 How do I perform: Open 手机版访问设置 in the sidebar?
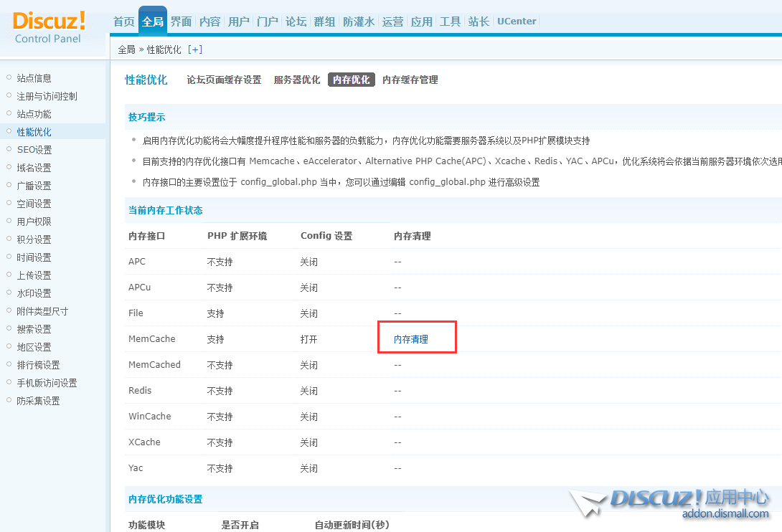tap(47, 383)
